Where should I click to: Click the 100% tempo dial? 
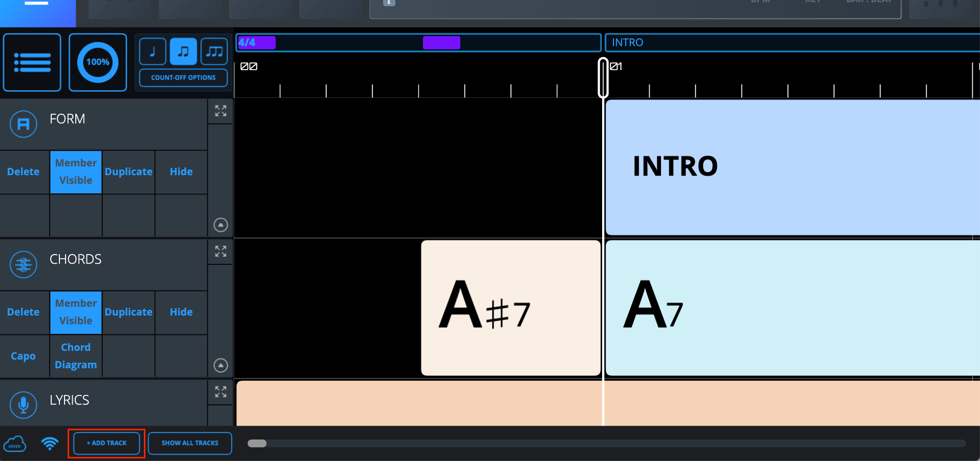98,62
